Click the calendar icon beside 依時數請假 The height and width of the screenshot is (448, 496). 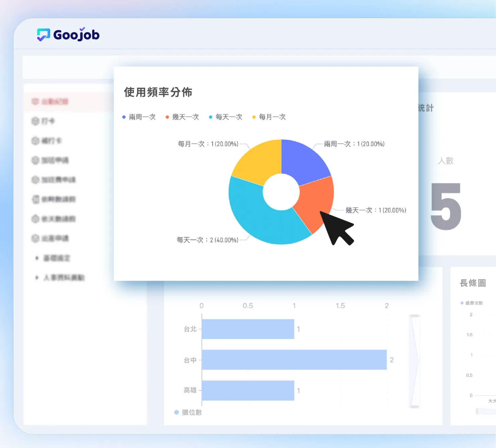point(35,199)
